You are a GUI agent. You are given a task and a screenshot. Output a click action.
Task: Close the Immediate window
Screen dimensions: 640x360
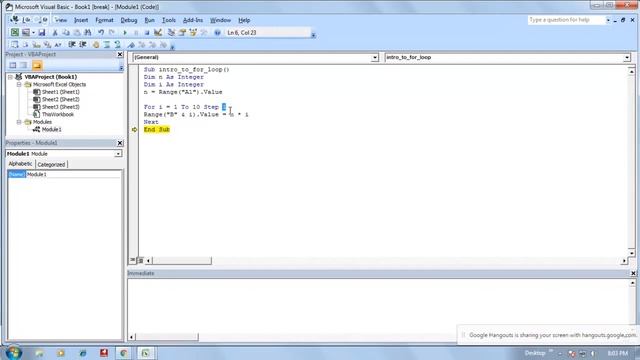(633, 273)
